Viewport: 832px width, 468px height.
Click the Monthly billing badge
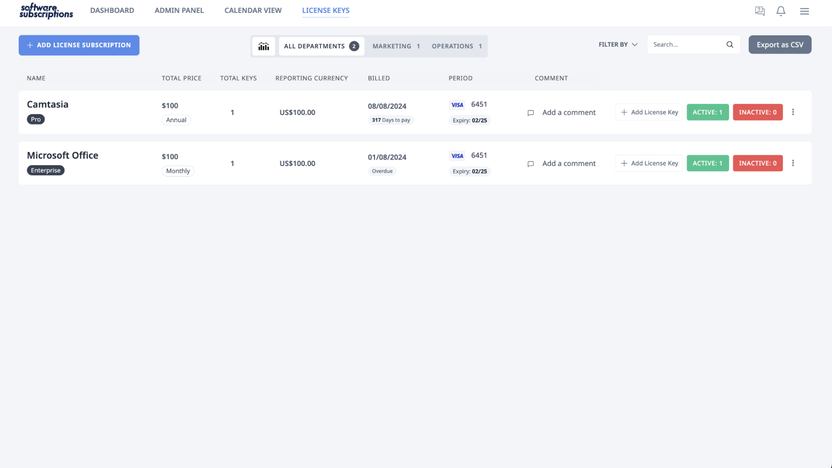[178, 171]
